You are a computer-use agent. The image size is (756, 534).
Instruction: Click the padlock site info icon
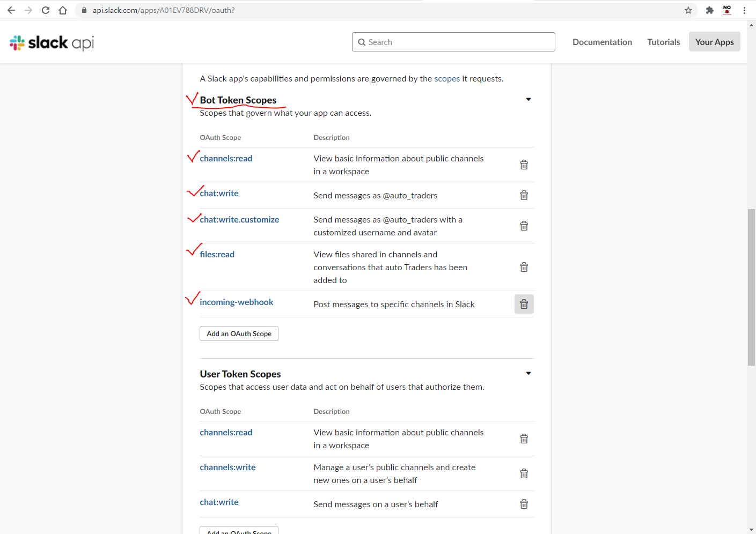[x=84, y=10]
